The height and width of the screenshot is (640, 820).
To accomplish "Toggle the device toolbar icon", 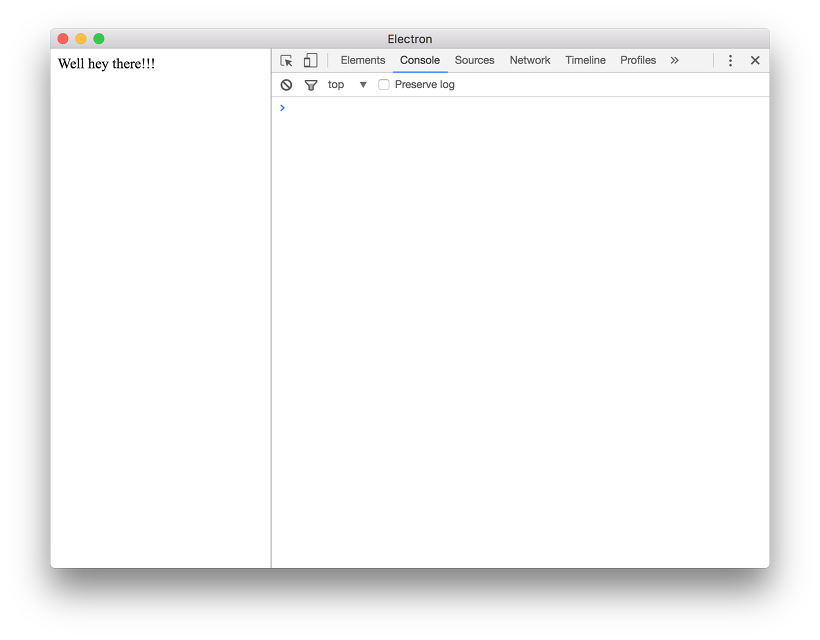I will click(x=310, y=61).
